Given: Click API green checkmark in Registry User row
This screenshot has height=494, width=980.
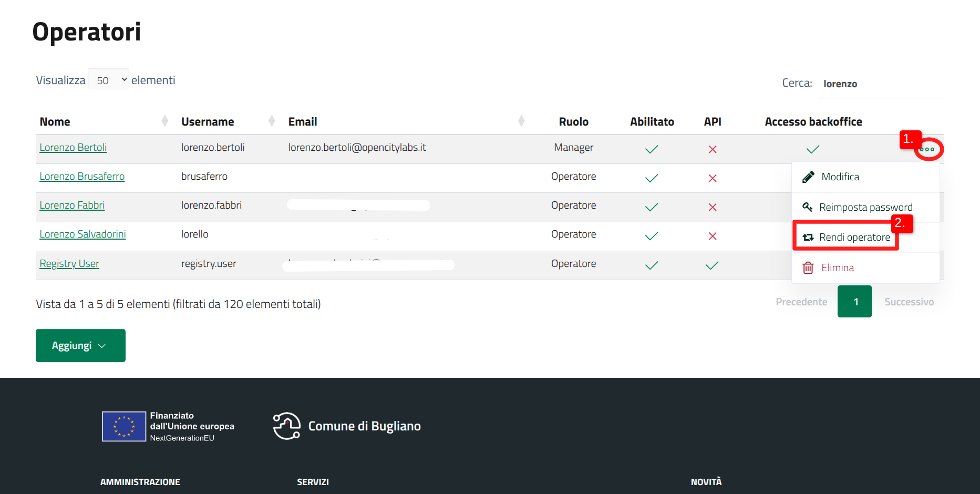Looking at the screenshot, I should 712,265.
